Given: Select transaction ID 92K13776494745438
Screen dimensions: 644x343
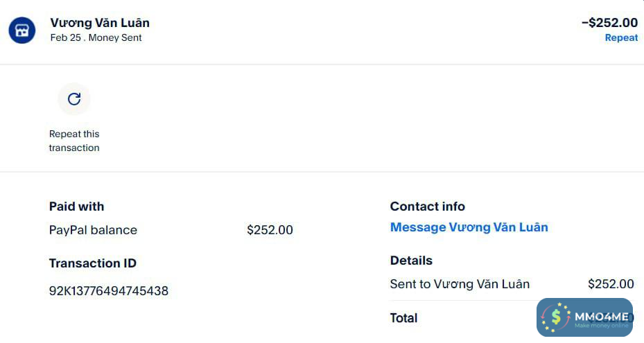Looking at the screenshot, I should pyautogui.click(x=109, y=291).
